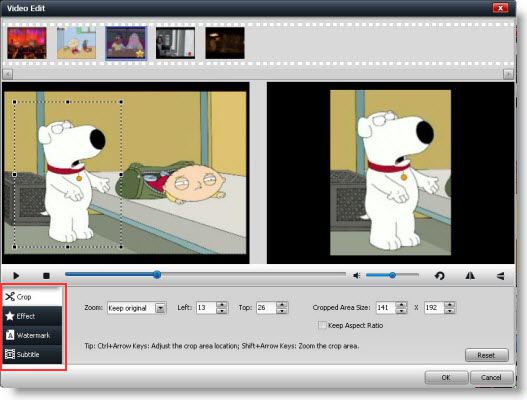Click the crop box bottom-right handle

click(121, 247)
